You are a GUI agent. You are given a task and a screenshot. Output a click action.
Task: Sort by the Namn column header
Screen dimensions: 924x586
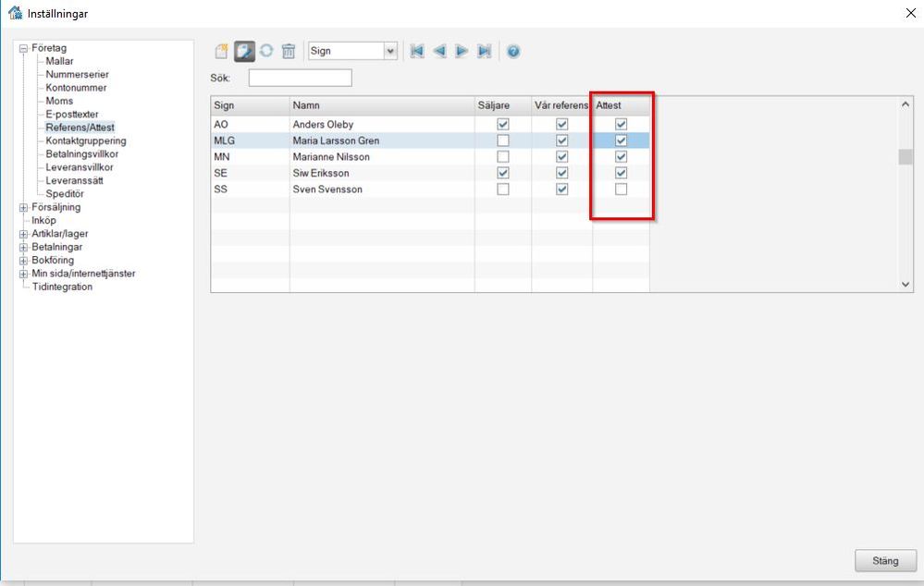click(382, 105)
